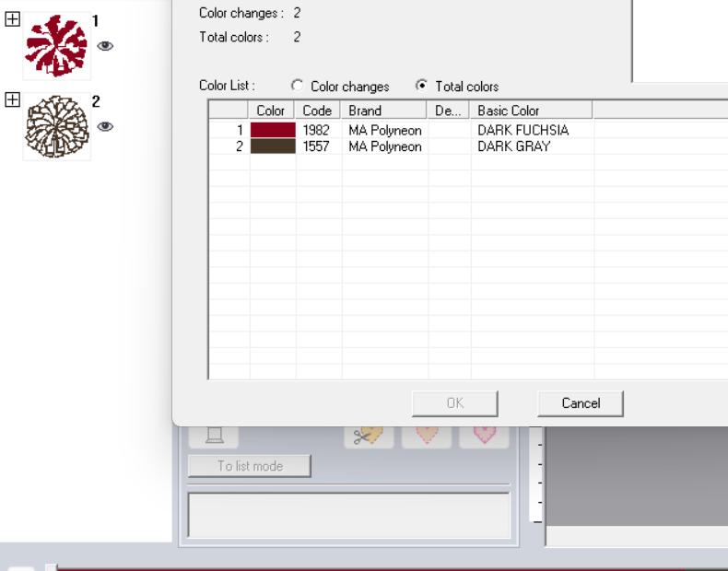Image resolution: width=728 pixels, height=571 pixels.
Task: Click the Brand column header
Action: (x=383, y=111)
